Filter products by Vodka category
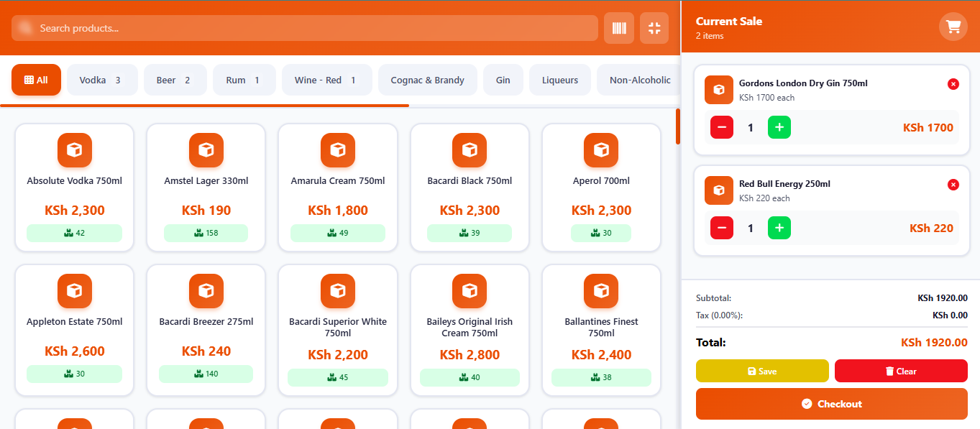Screen dimensions: 980x429 coord(100,80)
